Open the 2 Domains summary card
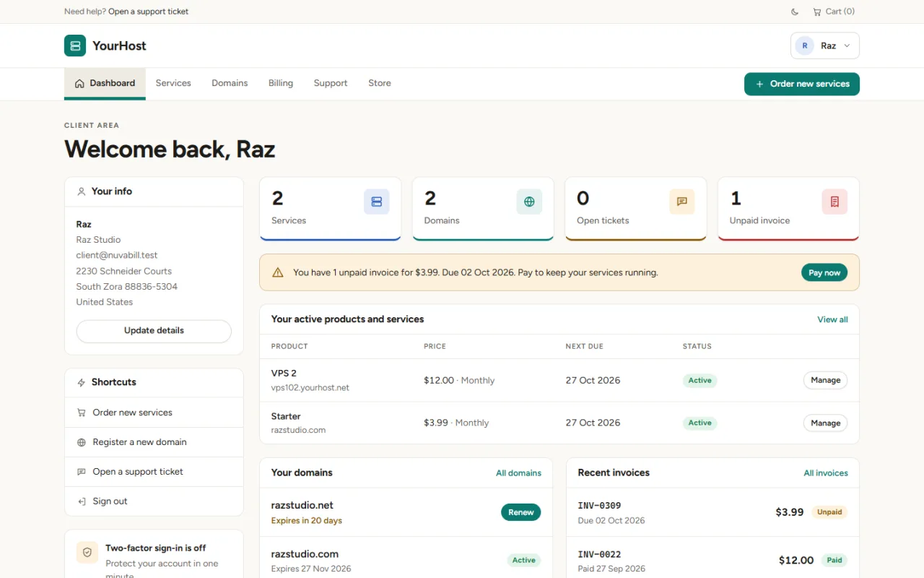This screenshot has height=578, width=924. click(x=483, y=209)
